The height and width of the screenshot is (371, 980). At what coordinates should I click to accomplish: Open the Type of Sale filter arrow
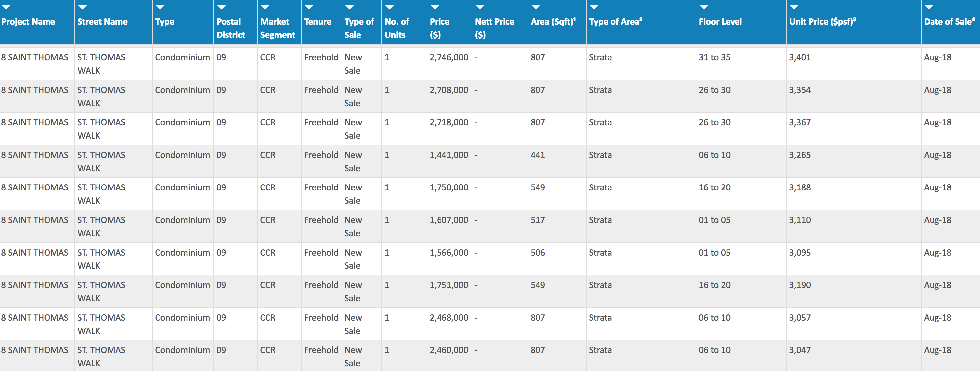(349, 7)
